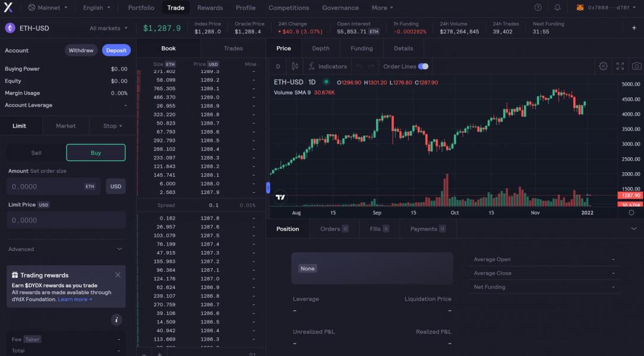644x356 pixels.
Task: Switch amount unit to USD
Action: pos(116,186)
